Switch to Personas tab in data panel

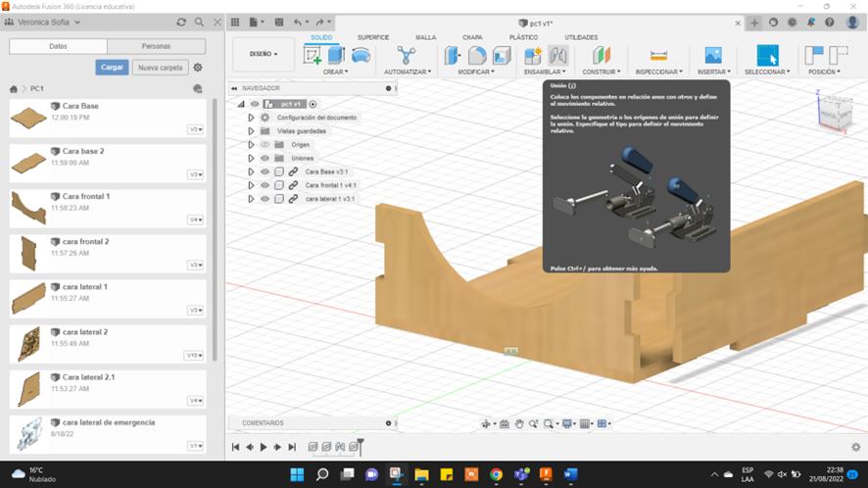pos(156,46)
